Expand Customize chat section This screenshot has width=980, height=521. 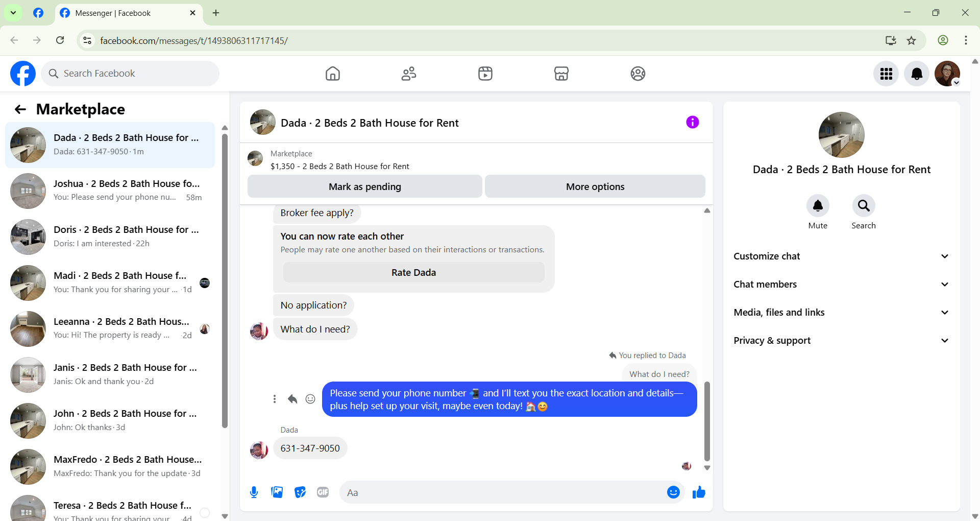(x=841, y=256)
